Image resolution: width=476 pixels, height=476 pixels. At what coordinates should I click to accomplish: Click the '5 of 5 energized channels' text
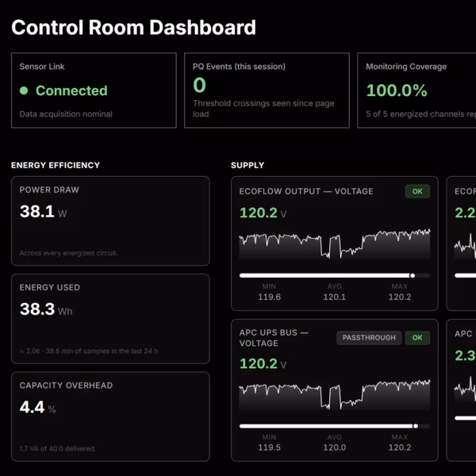click(420, 114)
